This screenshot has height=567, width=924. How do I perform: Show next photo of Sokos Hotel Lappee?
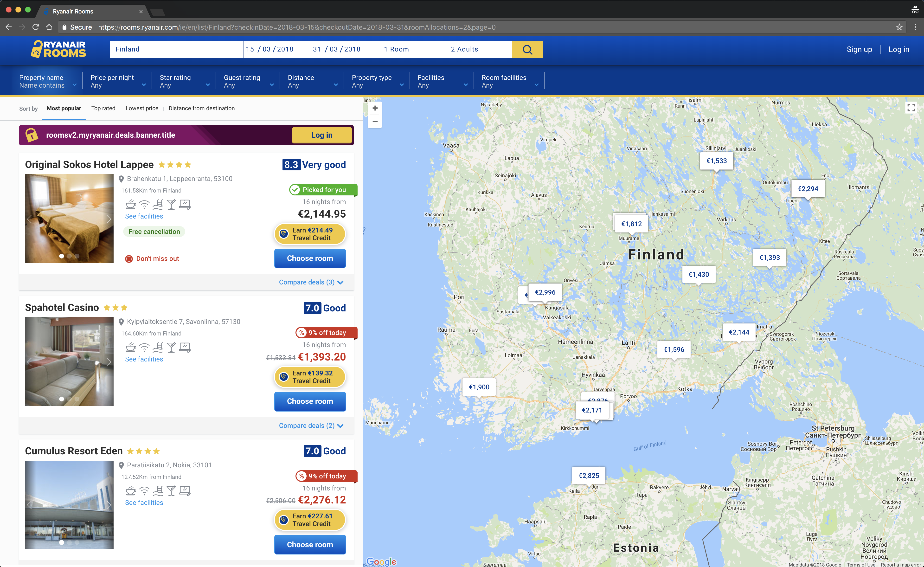(x=108, y=219)
